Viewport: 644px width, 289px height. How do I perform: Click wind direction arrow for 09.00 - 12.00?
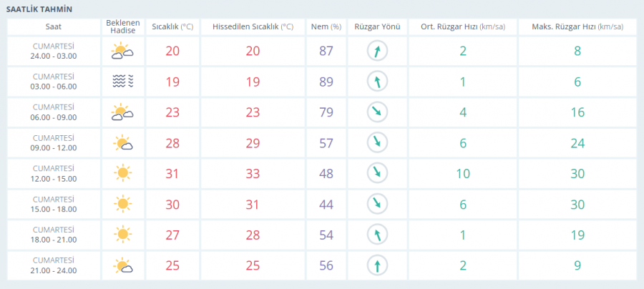(x=377, y=143)
